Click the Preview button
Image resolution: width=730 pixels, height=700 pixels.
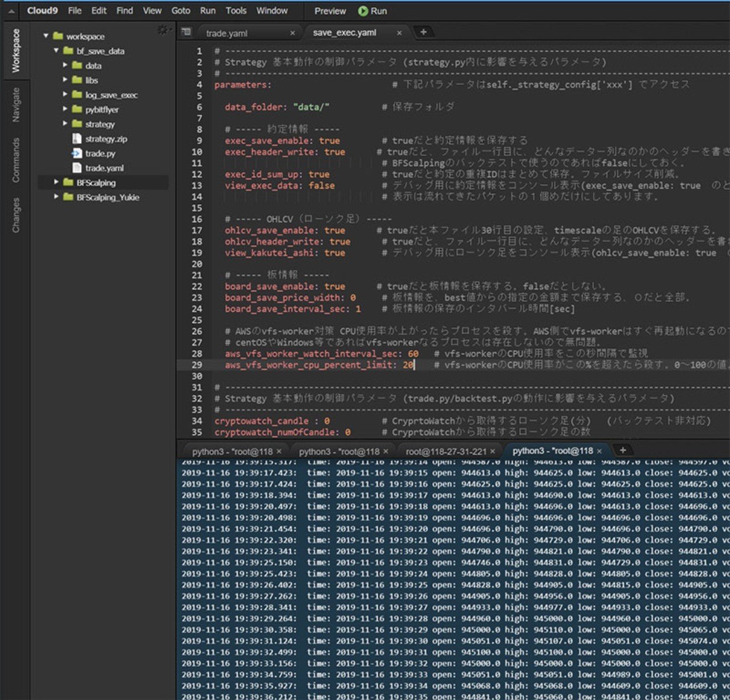[330, 11]
